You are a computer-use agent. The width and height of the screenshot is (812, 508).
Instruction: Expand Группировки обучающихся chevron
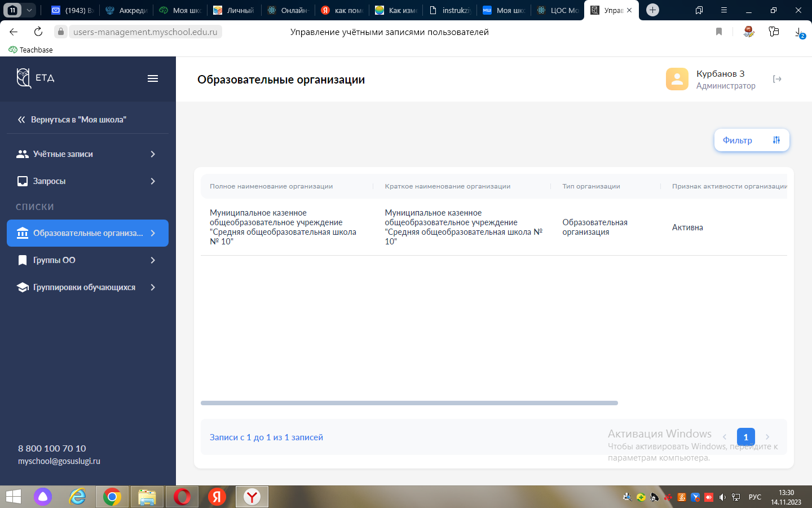pyautogui.click(x=153, y=287)
